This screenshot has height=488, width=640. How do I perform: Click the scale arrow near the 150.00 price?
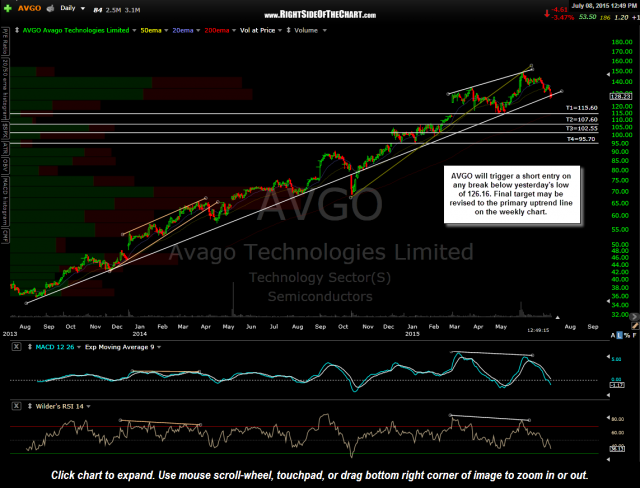[x=608, y=74]
